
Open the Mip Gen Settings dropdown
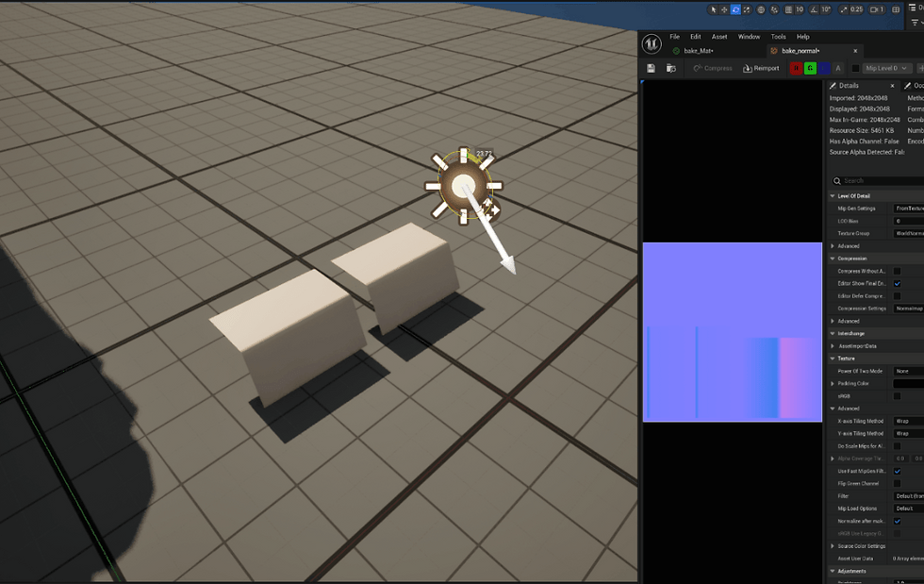(908, 209)
